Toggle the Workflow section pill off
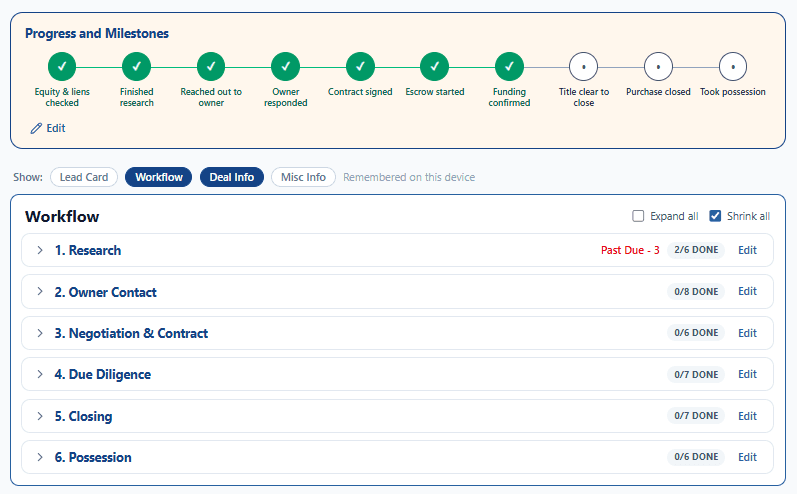 pyautogui.click(x=159, y=177)
